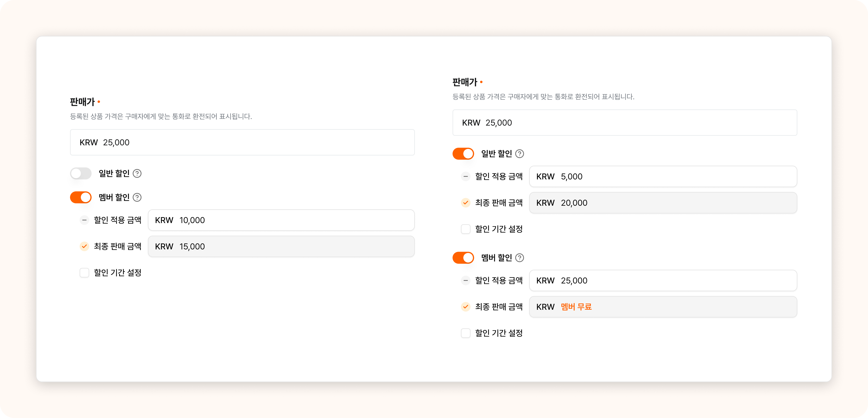Check 할인 기간 설정 box in left panel
This screenshot has width=868, height=418.
[x=84, y=273]
